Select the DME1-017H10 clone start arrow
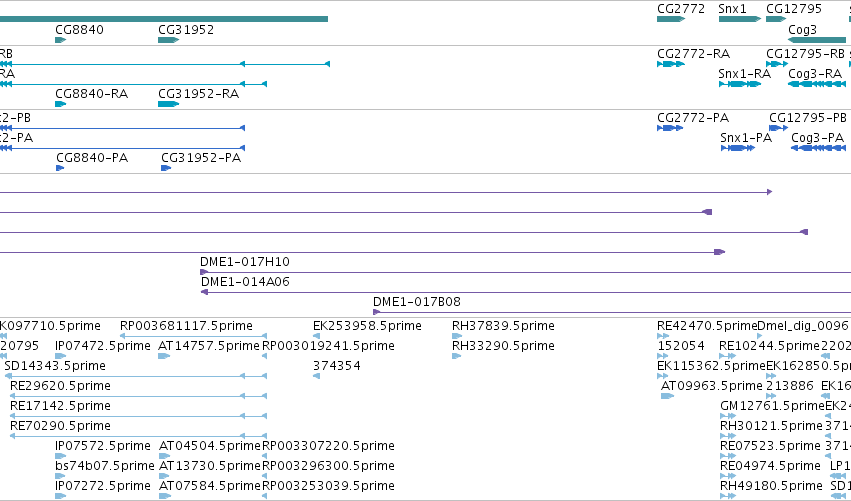 tap(204, 272)
